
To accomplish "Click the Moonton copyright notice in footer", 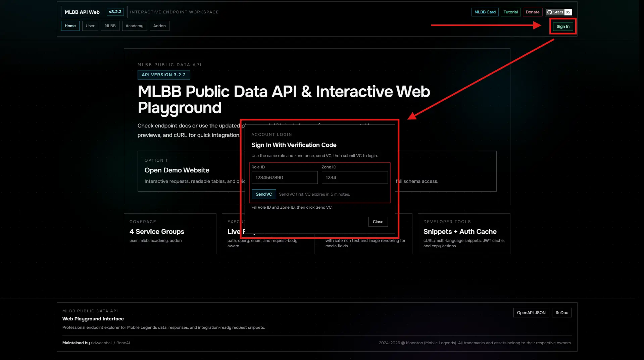I will coord(475,343).
